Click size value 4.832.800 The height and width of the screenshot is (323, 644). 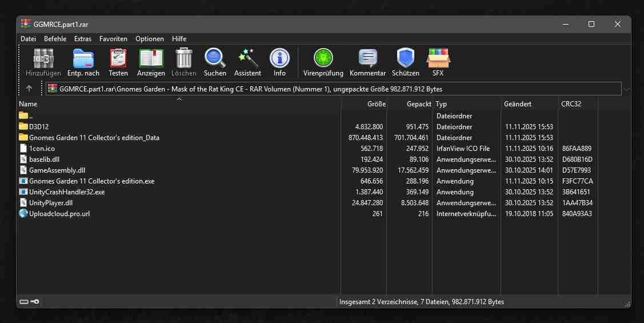pos(369,126)
